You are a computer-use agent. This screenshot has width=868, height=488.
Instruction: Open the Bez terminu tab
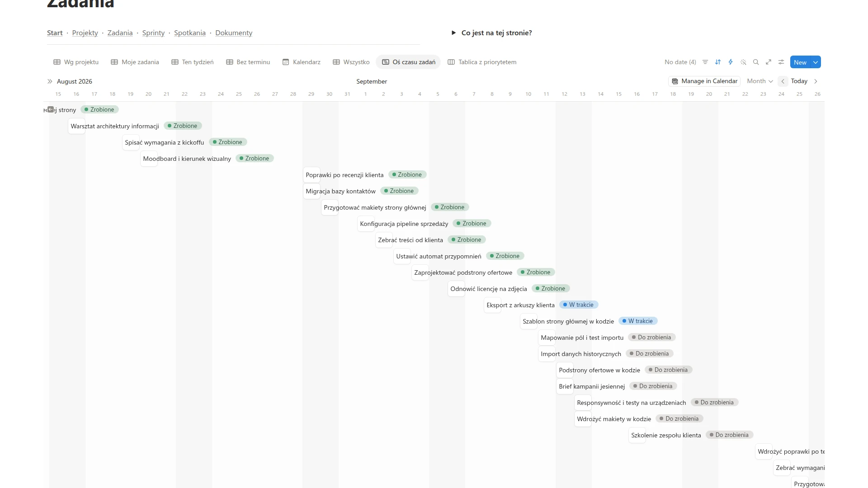point(248,62)
